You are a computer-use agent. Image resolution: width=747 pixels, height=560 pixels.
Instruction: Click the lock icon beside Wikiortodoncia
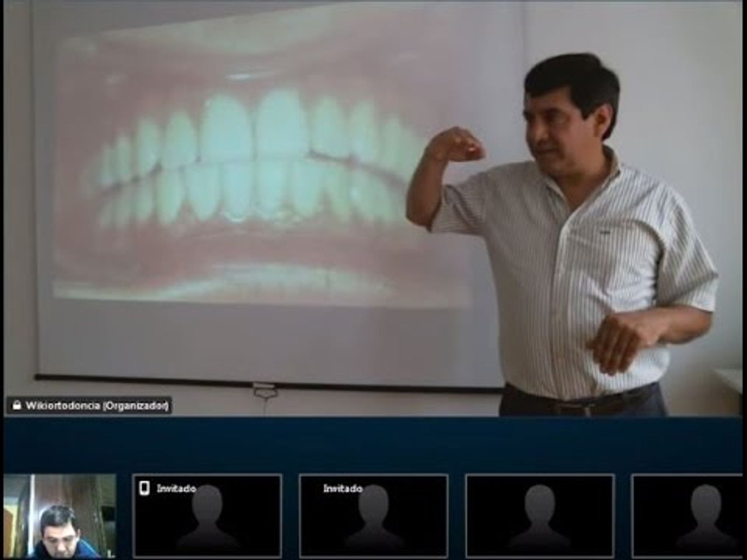point(16,405)
